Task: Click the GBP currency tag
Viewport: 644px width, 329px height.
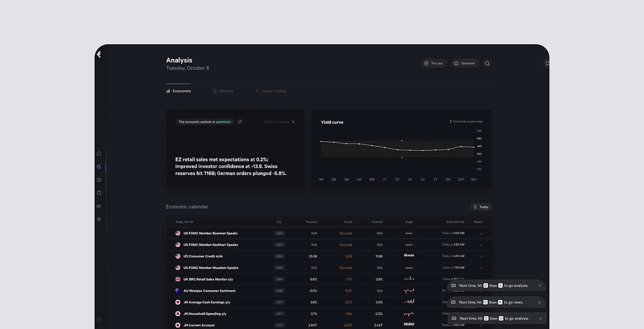Action: click(279, 279)
